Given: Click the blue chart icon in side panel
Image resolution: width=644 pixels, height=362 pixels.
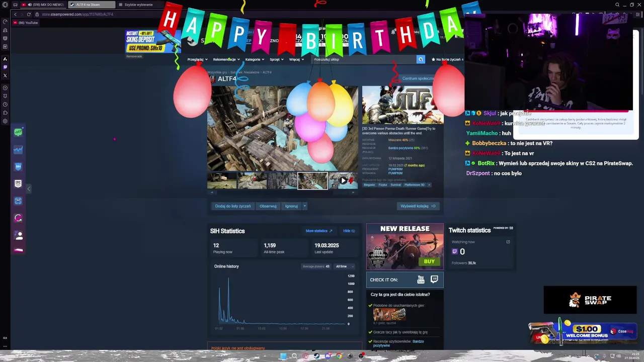Looking at the screenshot, I should [18, 149].
